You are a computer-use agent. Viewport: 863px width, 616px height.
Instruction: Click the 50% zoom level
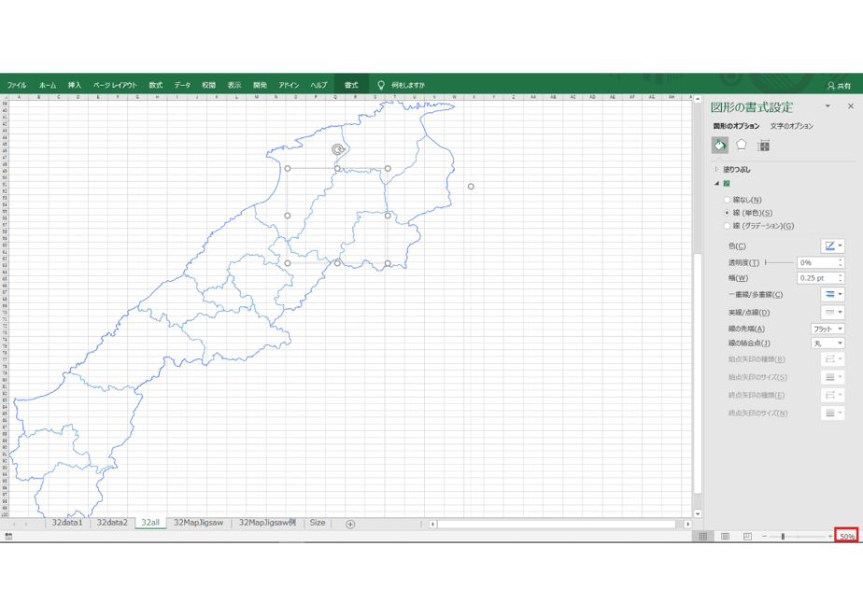coord(846,537)
